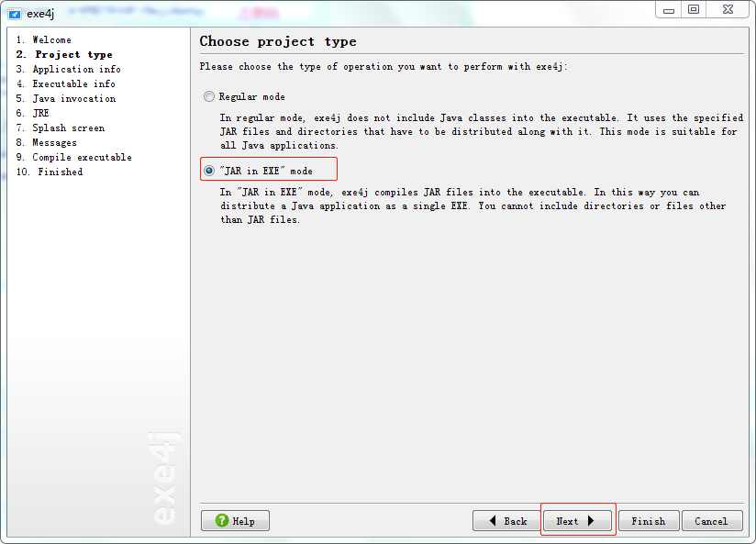Image resolution: width=756 pixels, height=544 pixels.
Task: Maximize the exe4j window
Action: point(694,10)
